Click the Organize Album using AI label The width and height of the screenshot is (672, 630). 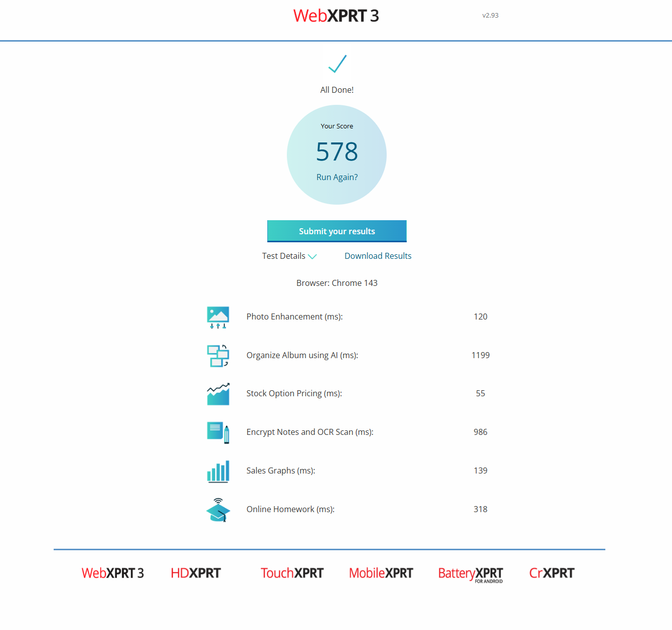pos(302,355)
